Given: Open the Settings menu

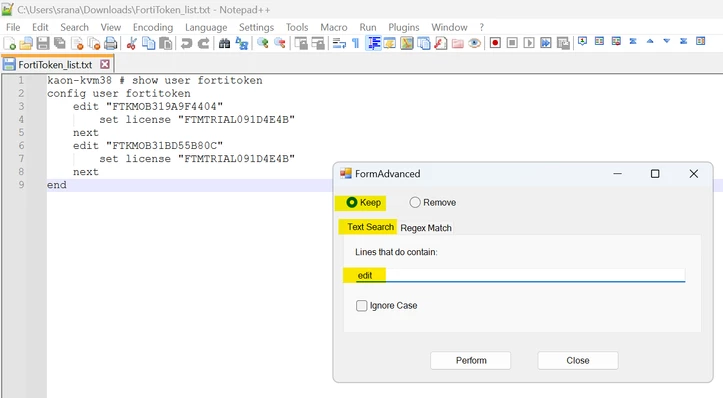Looking at the screenshot, I should [x=256, y=27].
